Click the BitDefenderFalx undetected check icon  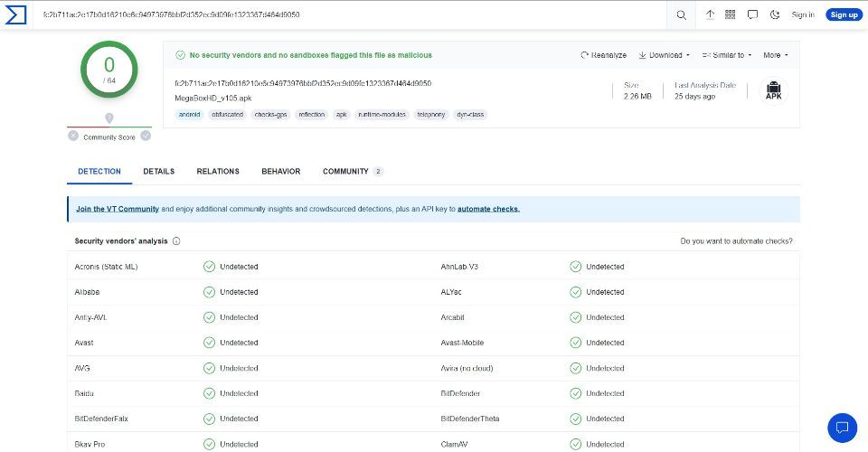tap(209, 419)
